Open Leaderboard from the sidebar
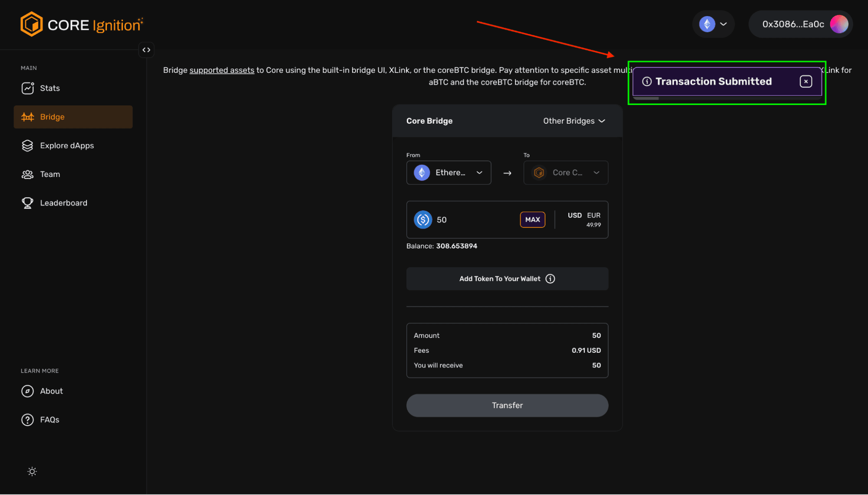The height and width of the screenshot is (495, 868). coord(63,203)
